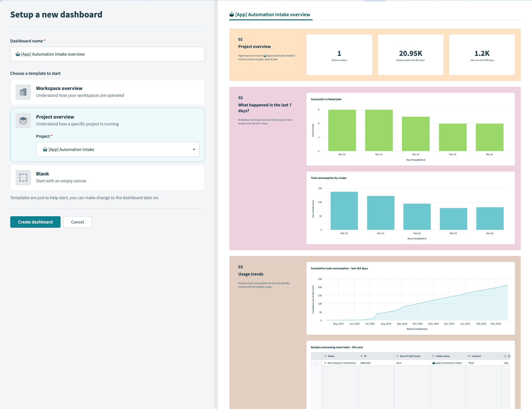Switch to the [App] Automation Intake overview tab
532x409 pixels.
click(x=270, y=14)
